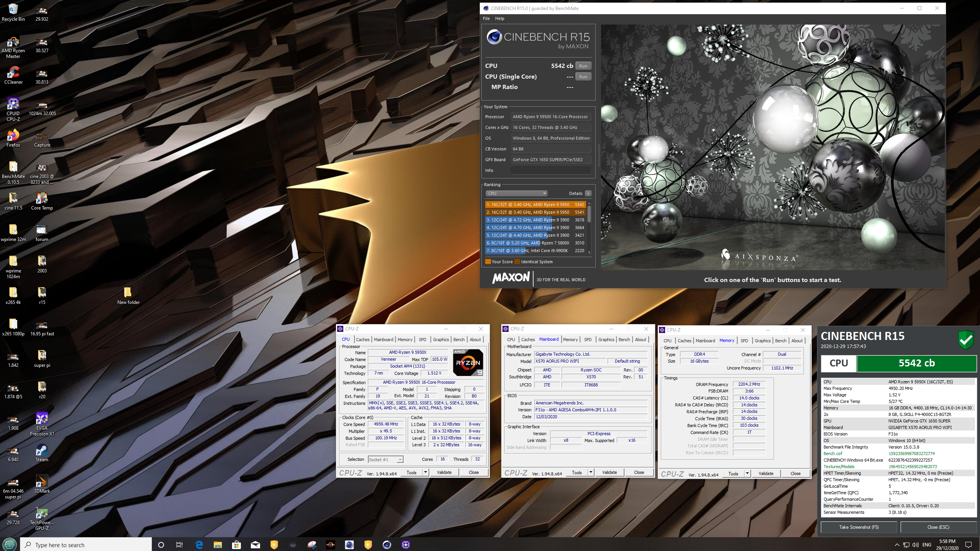The image size is (980, 551).
Task: Select ranking entry Intel Core i9-9900K
Action: coord(535,251)
